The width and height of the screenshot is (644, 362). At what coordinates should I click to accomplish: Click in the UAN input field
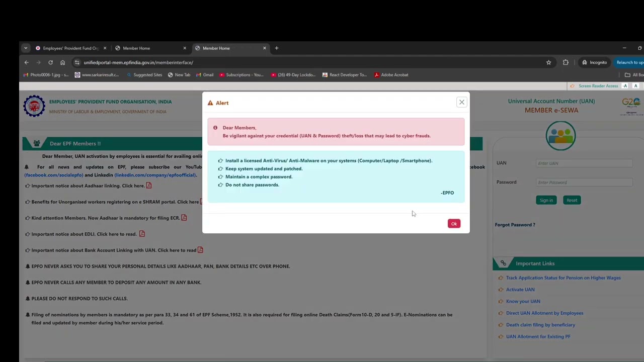click(584, 163)
